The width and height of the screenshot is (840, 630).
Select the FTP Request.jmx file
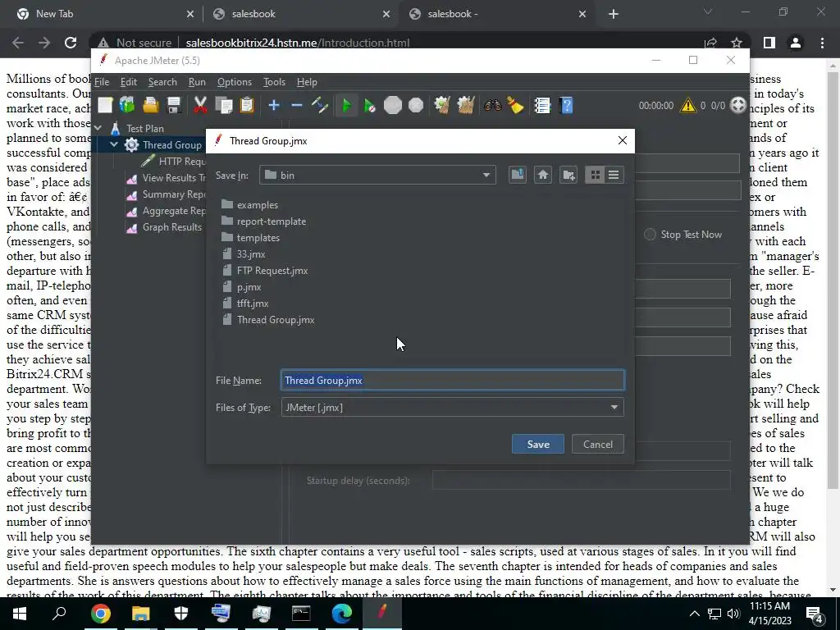(x=265, y=271)
